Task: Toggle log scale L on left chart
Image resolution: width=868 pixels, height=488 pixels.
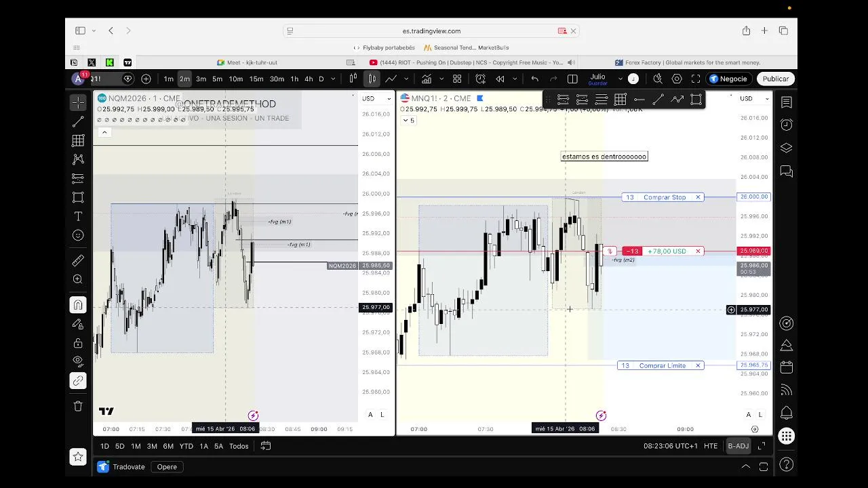Action: (x=382, y=415)
